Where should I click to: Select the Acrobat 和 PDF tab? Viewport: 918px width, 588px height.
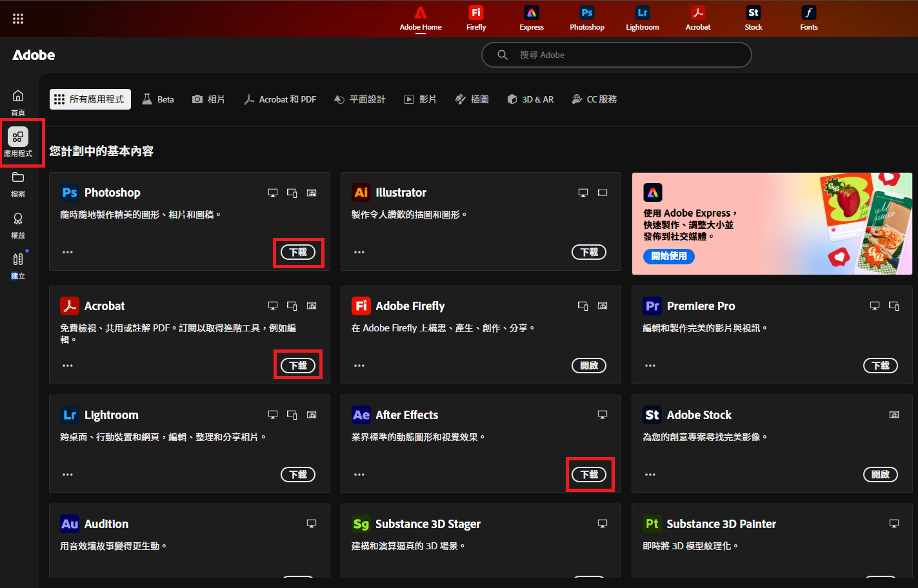click(x=280, y=99)
